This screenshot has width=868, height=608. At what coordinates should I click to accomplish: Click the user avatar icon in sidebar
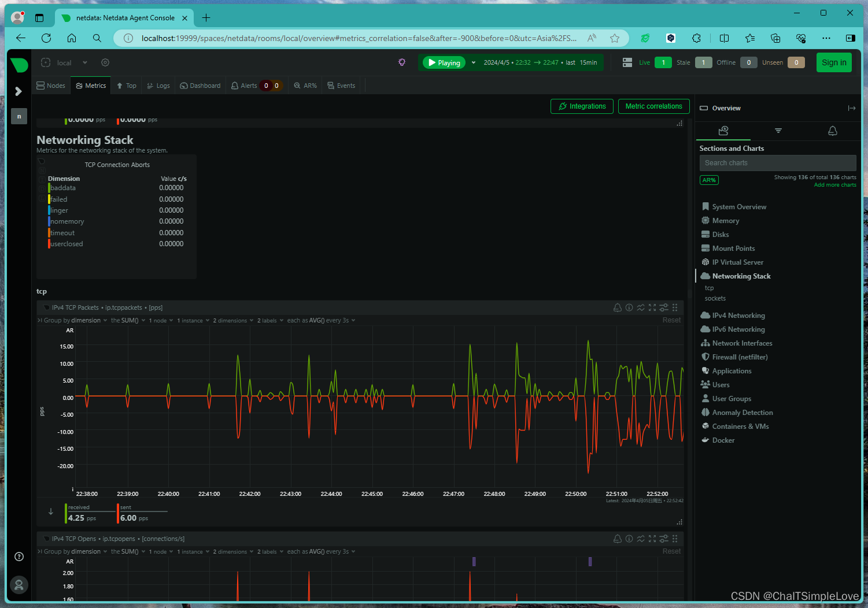tap(19, 585)
